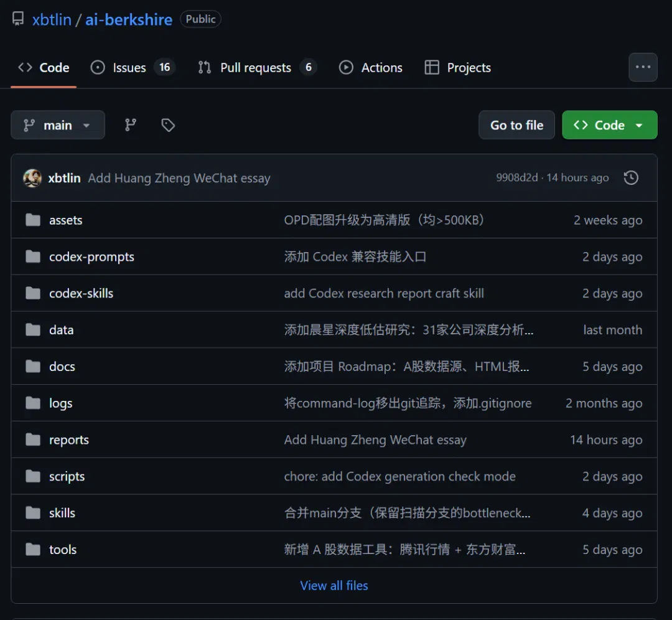Click the Pull requests count badge 6
The width and height of the screenshot is (672, 620).
click(308, 67)
